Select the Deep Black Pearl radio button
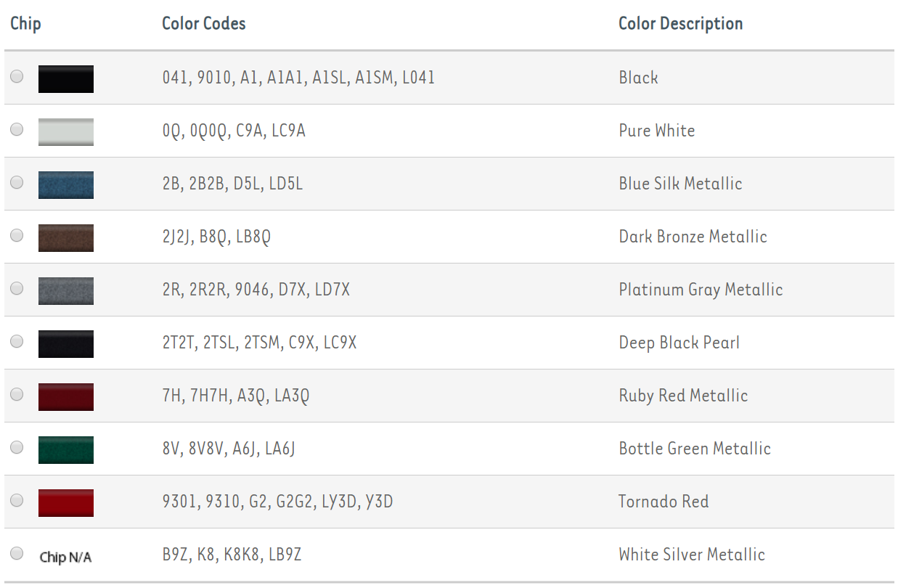The width and height of the screenshot is (898, 588). pos(17,341)
